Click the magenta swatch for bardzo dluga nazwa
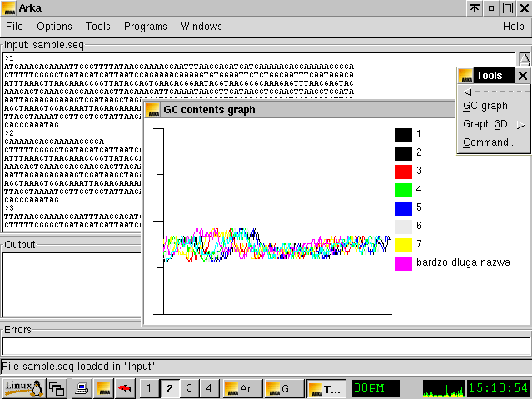This screenshot has width=532, height=399. [x=404, y=263]
